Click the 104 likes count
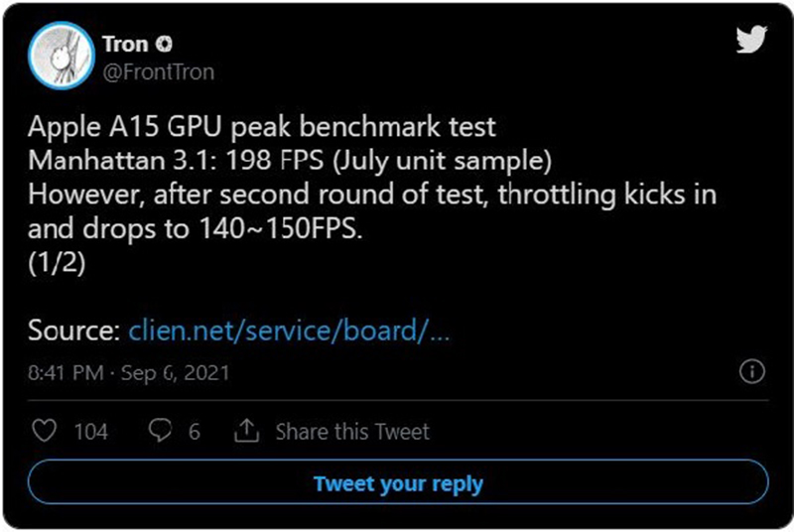This screenshot has height=532, width=794. [x=90, y=432]
